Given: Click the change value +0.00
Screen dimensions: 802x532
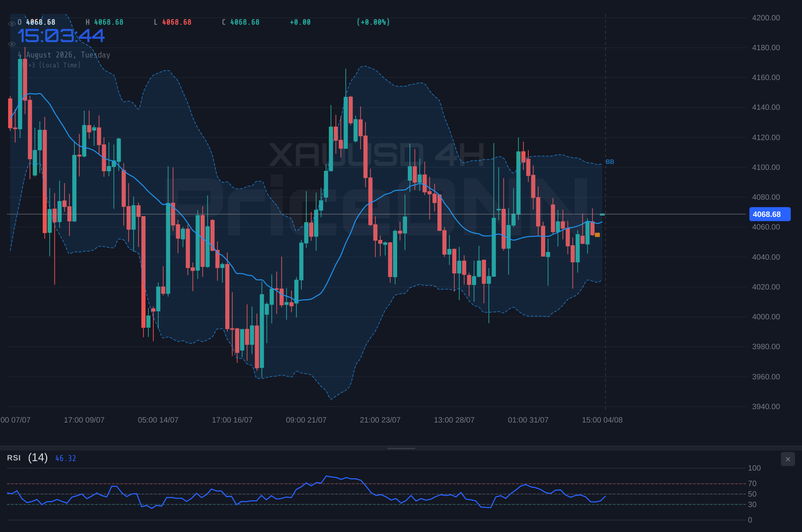Looking at the screenshot, I should pos(300,22).
